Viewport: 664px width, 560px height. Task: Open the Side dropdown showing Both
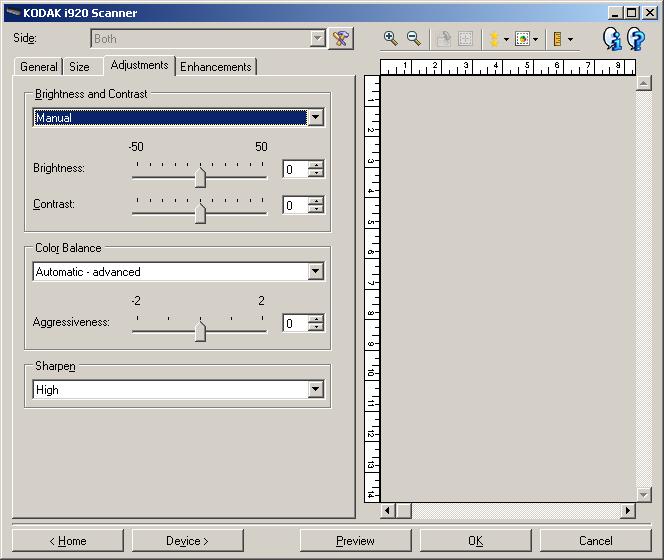[208, 39]
